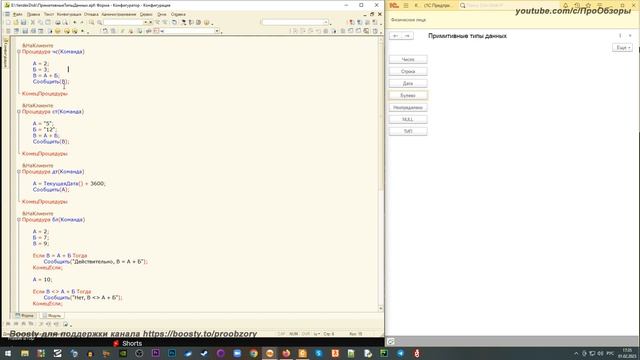Open the procedure list dropdown in second toolbar
The height and width of the screenshot is (360, 640).
pyautogui.click(x=217, y=31)
